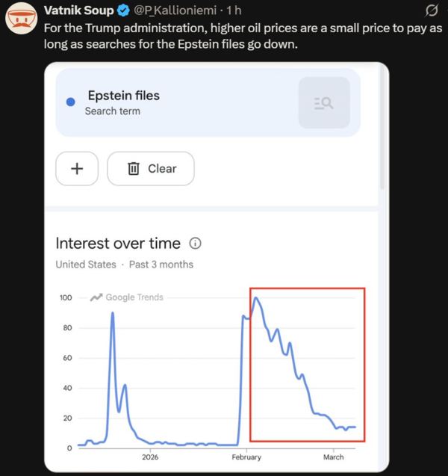Click the trash icon in Clear
Screen dimensions: 448x476
(134, 168)
